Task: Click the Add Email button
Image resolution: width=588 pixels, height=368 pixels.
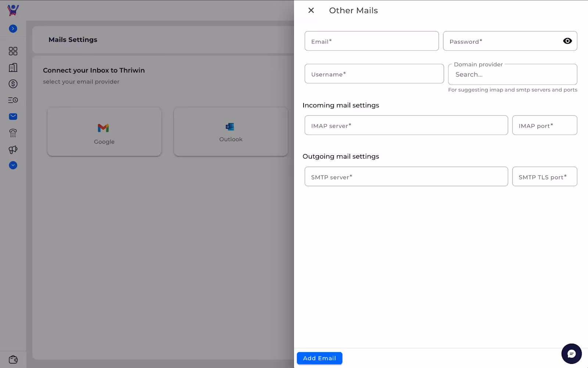Action: tap(319, 358)
